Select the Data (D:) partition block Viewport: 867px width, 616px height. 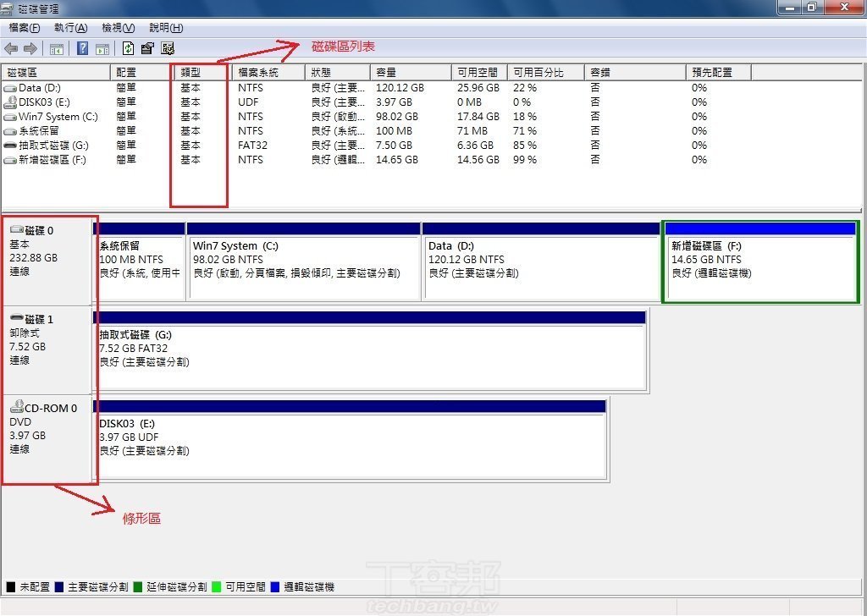tap(541, 261)
